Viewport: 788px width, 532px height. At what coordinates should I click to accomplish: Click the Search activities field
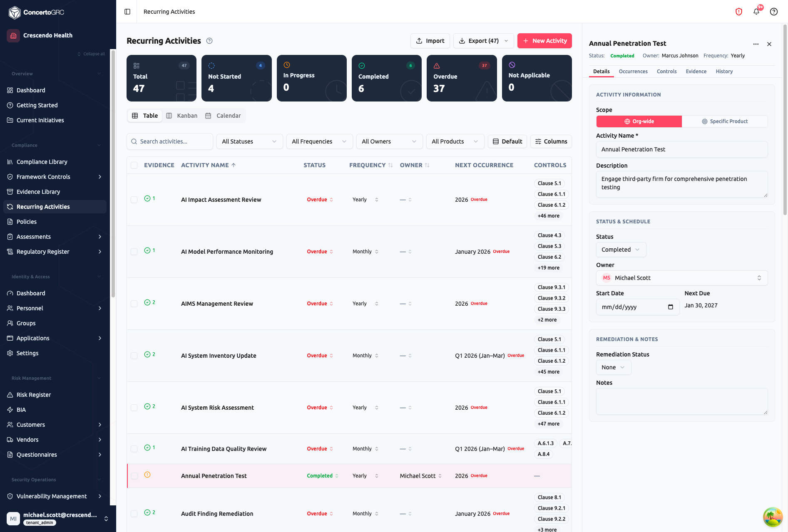[x=170, y=141]
